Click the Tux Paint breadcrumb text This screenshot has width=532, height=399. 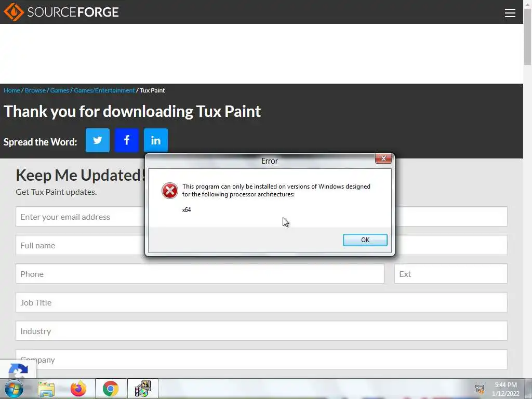click(152, 90)
